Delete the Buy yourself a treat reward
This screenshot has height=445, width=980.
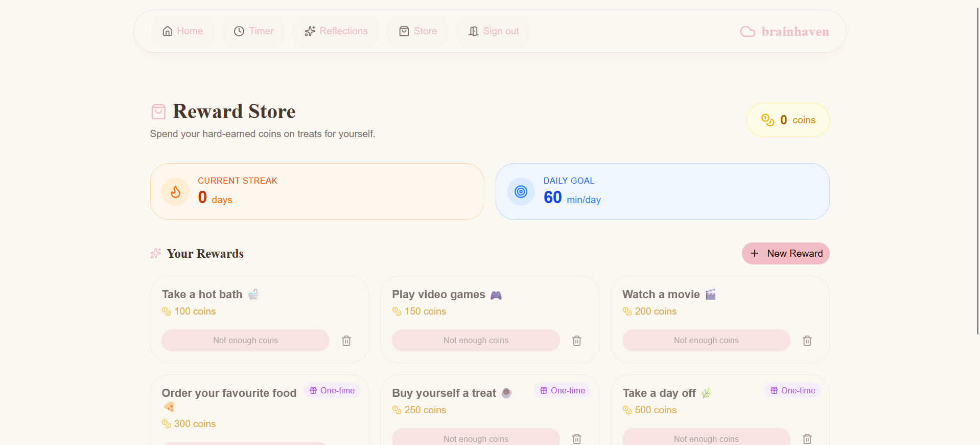(x=577, y=439)
